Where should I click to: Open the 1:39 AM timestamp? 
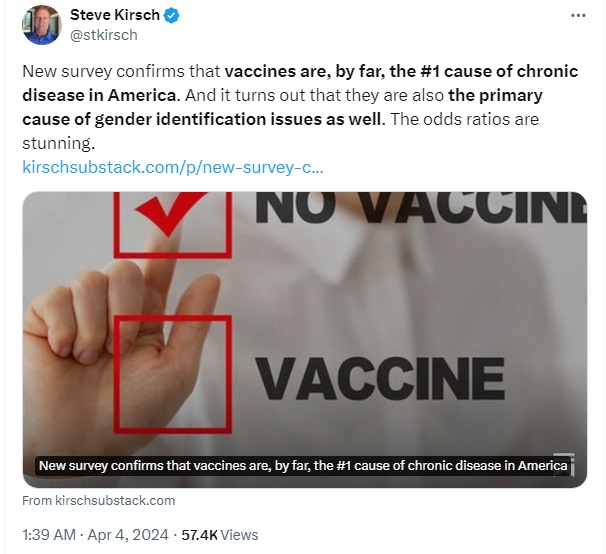pyautogui.click(x=49, y=535)
